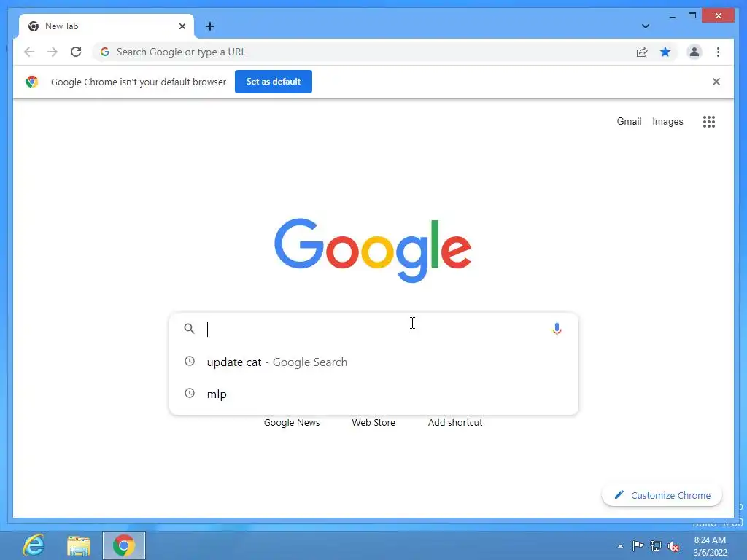747x560 pixels.
Task: Reload the page with the refresh icon
Action: coord(76,52)
